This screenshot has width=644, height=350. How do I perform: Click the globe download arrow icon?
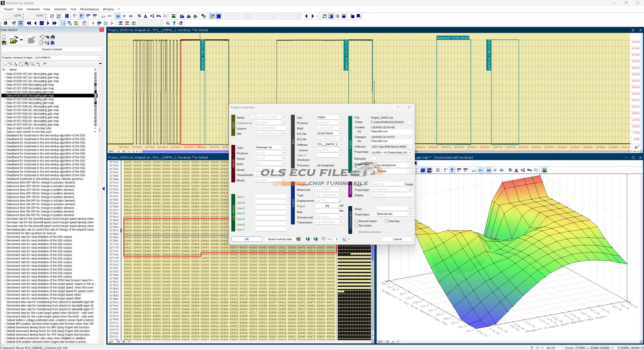point(308,239)
